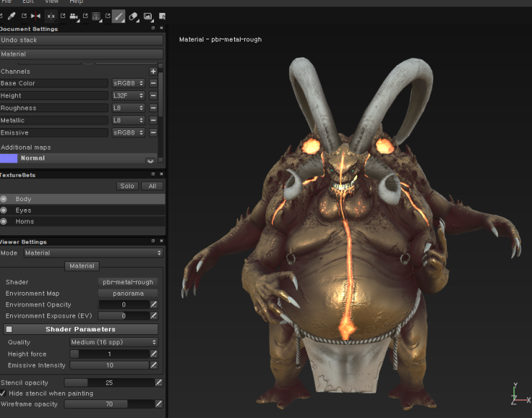This screenshot has height=418, width=532.
Task: Open Base Color format dropdown sRGB8
Action: click(128, 83)
